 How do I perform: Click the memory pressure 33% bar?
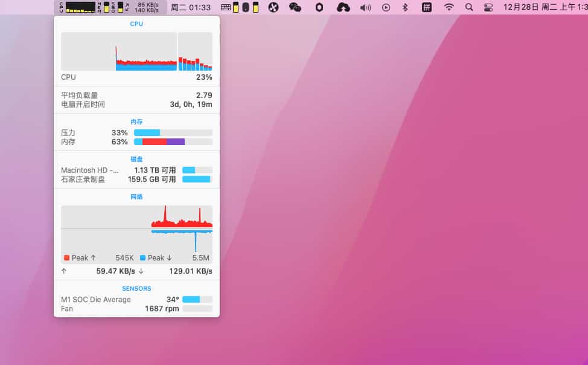(x=173, y=132)
